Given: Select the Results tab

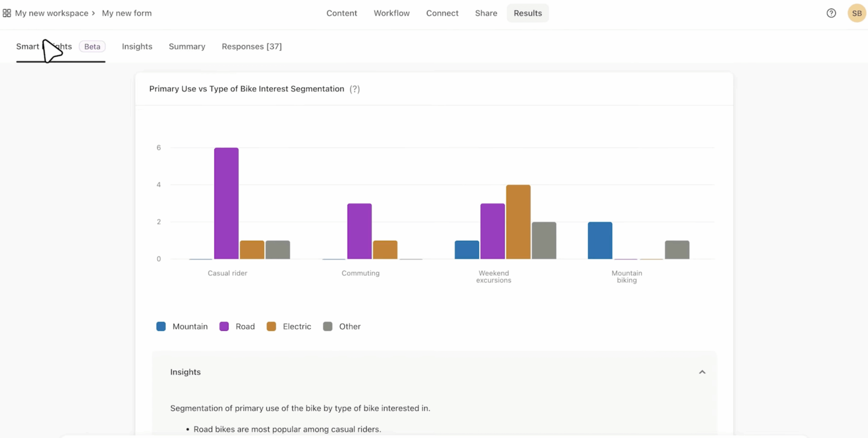Looking at the screenshot, I should pos(528,13).
